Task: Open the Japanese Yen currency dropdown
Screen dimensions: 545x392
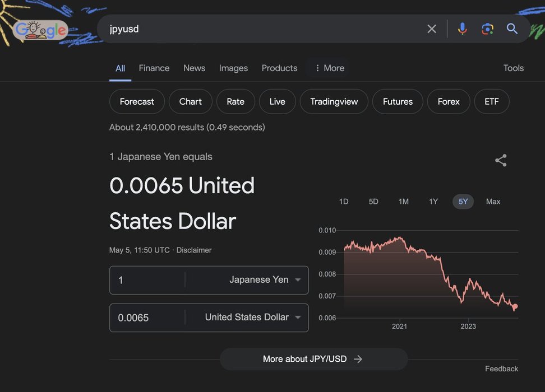Action: pyautogui.click(x=265, y=280)
